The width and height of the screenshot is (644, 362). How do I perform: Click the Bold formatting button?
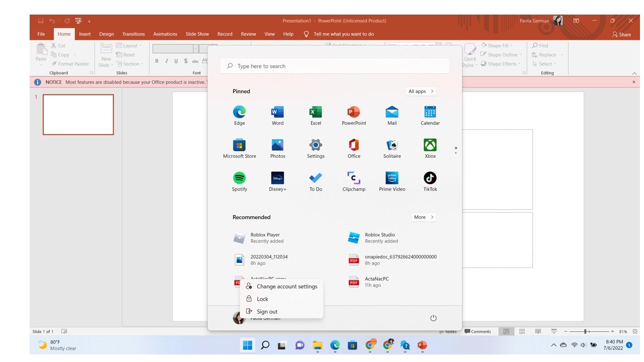tap(156, 61)
